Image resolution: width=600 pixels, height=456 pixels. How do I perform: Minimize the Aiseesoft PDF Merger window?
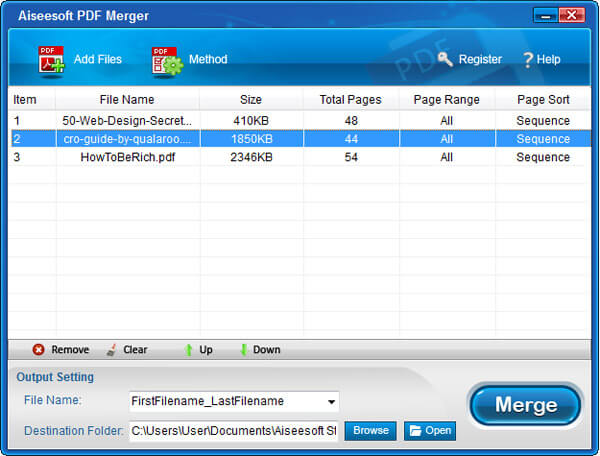[546, 16]
